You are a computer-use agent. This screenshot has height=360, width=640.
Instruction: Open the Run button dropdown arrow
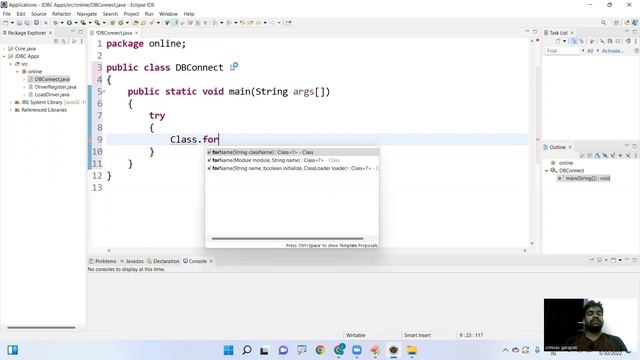tap(76, 22)
